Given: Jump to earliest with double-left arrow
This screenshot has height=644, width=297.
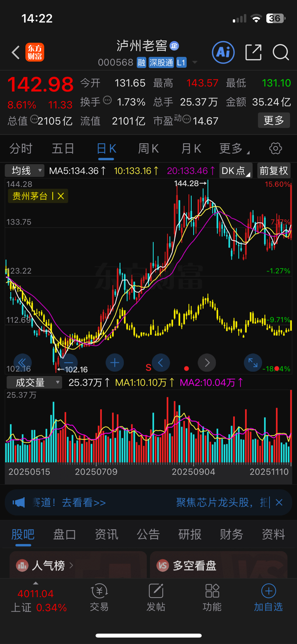Looking at the screenshot, I should click(x=22, y=362).
